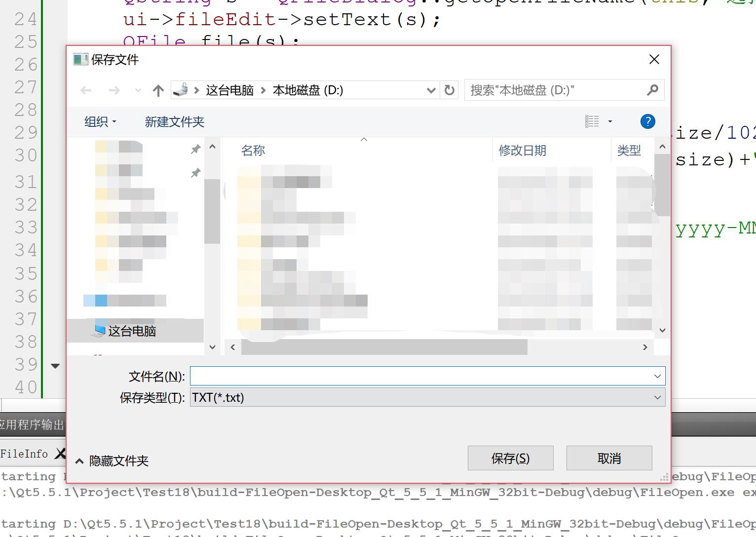Click the forward navigation arrow
Image resolution: width=756 pixels, height=537 pixels.
(x=114, y=90)
